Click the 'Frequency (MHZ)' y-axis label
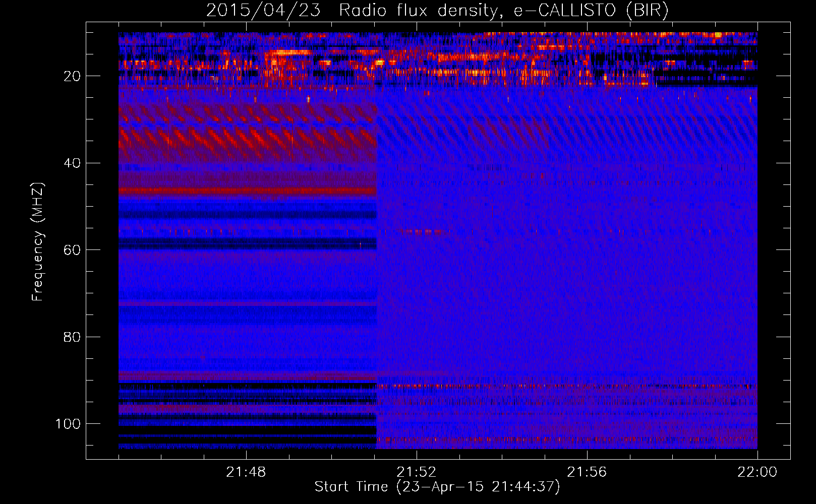The width and height of the screenshot is (816, 504). (x=38, y=241)
